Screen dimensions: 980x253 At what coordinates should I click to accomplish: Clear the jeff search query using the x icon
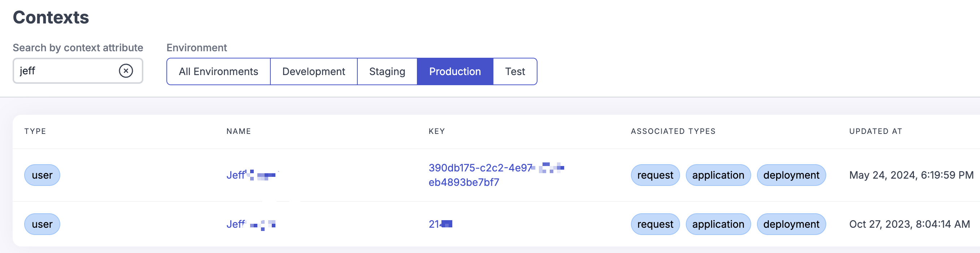tap(127, 70)
